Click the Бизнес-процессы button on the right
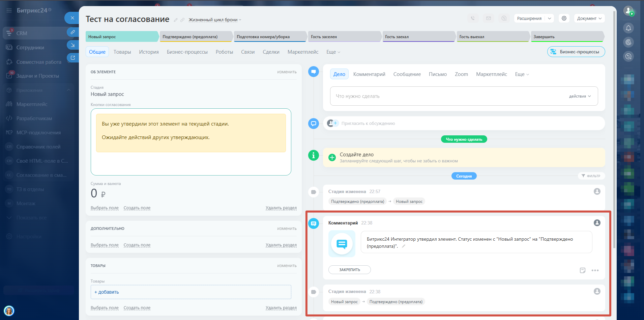Viewport: 644px width, 320px height. click(576, 52)
